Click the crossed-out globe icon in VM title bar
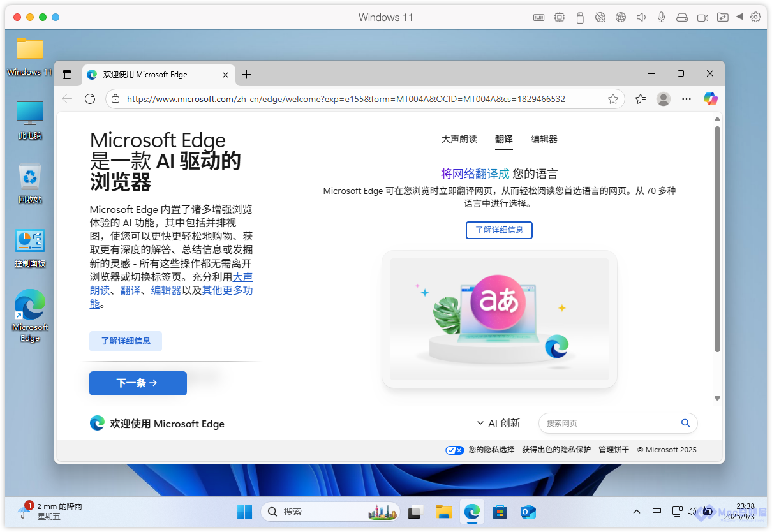 click(x=600, y=18)
